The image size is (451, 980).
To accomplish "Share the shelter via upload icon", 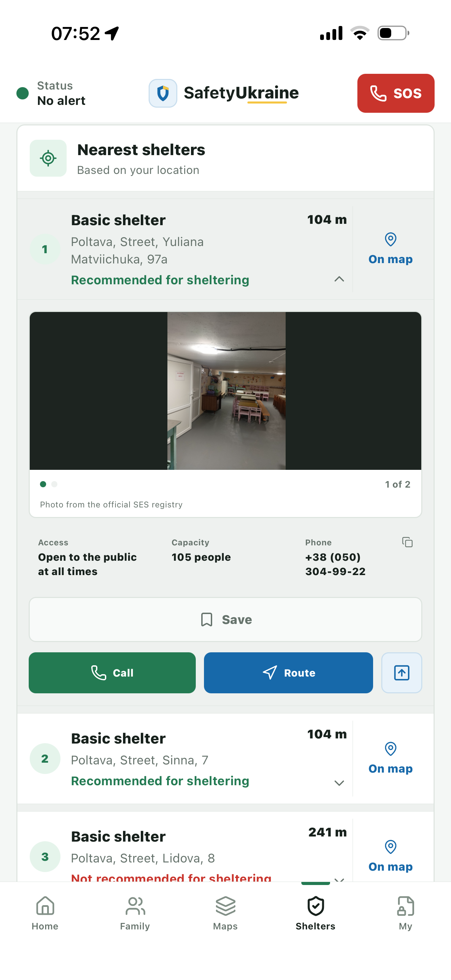I will [x=401, y=672].
